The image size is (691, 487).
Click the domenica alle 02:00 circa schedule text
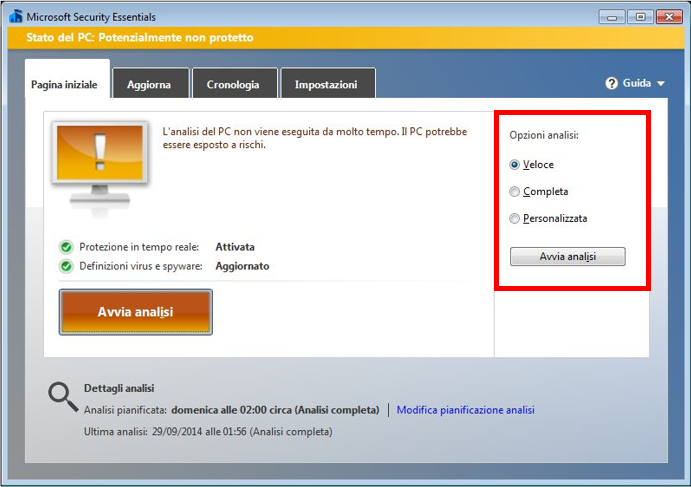pos(275,410)
